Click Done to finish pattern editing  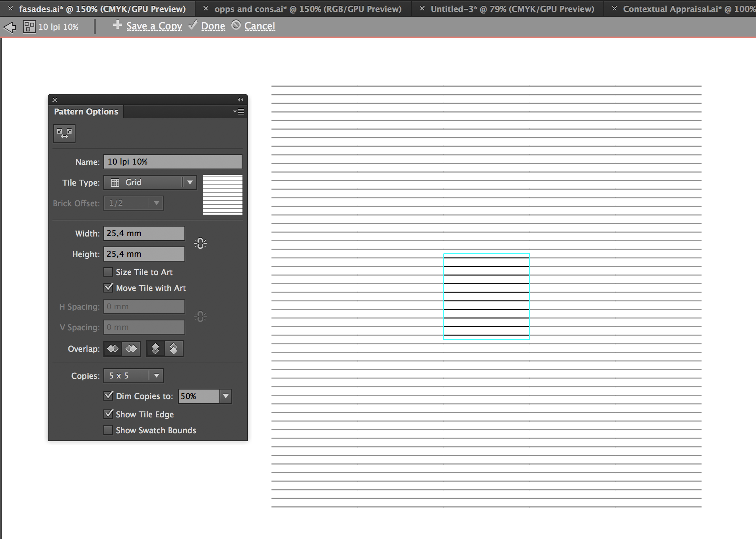(x=213, y=26)
